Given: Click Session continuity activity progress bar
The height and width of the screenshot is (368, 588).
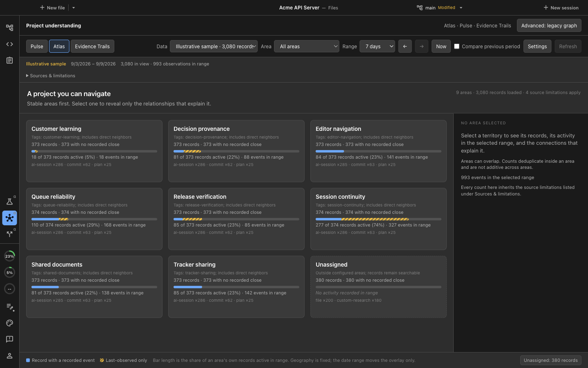Looking at the screenshot, I should click(379, 219).
